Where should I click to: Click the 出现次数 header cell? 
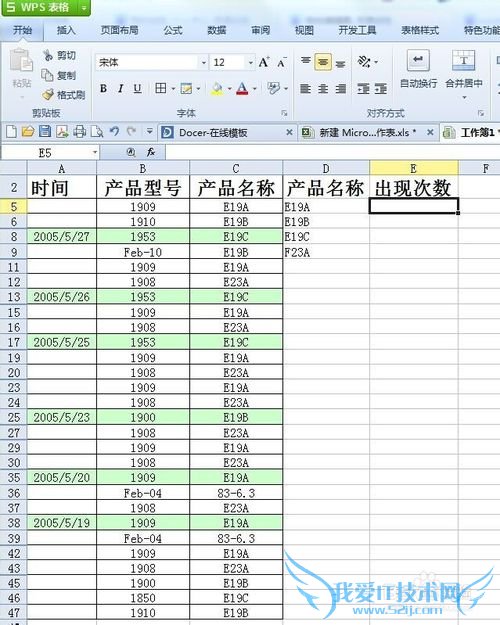(x=413, y=188)
